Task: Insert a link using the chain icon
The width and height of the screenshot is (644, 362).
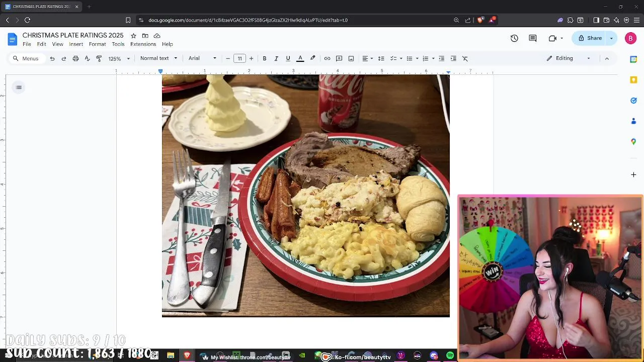Action: [327, 58]
